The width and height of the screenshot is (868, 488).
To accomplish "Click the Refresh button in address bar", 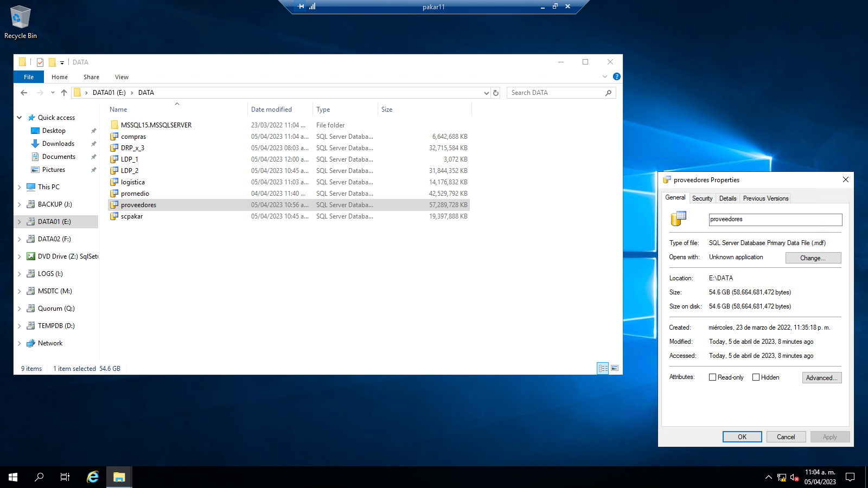I will tap(496, 93).
